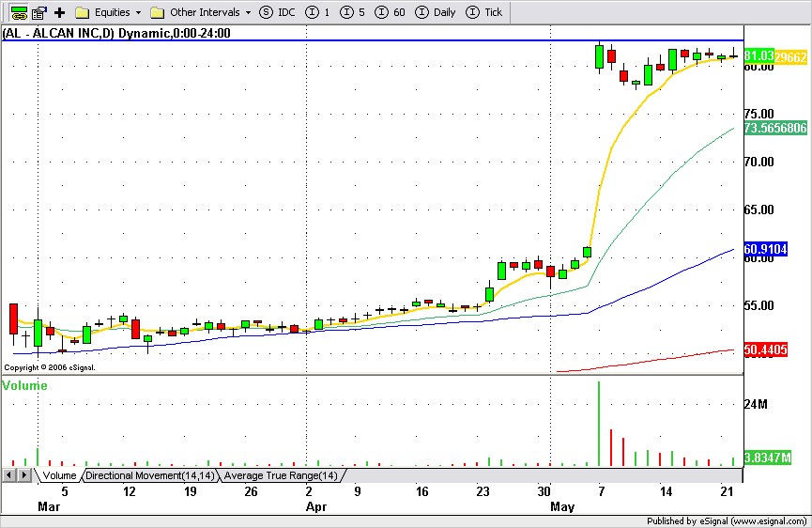This screenshot has width=812, height=528.
Task: Open the Average True Range(14) tab
Action: [x=281, y=475]
